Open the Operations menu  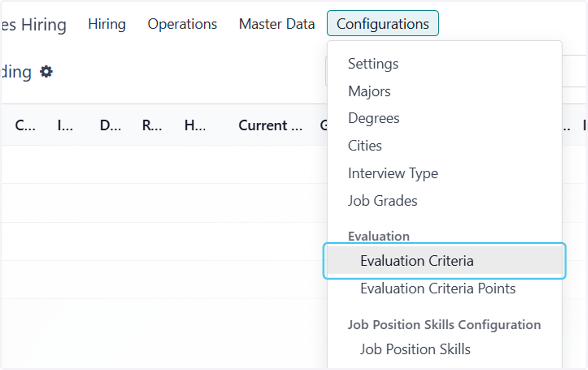click(182, 24)
